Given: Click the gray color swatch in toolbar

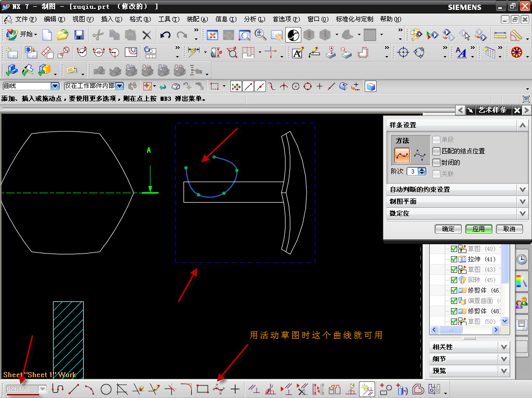Looking at the screenshot, I should (x=370, y=35).
